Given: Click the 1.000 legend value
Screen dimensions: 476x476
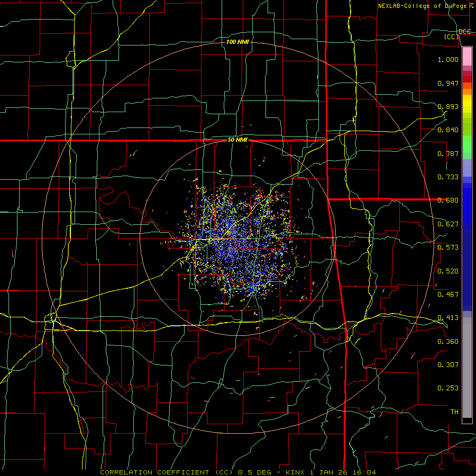Looking at the screenshot, I should [448, 59].
